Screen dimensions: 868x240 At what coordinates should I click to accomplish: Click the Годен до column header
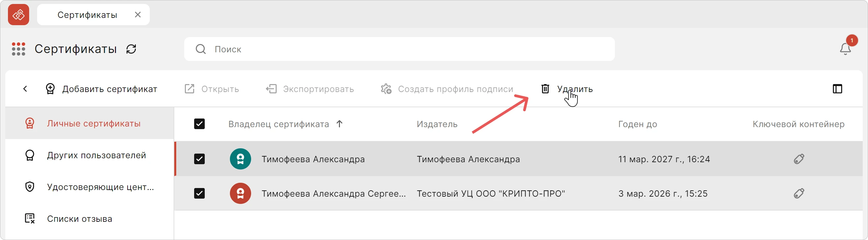637,124
